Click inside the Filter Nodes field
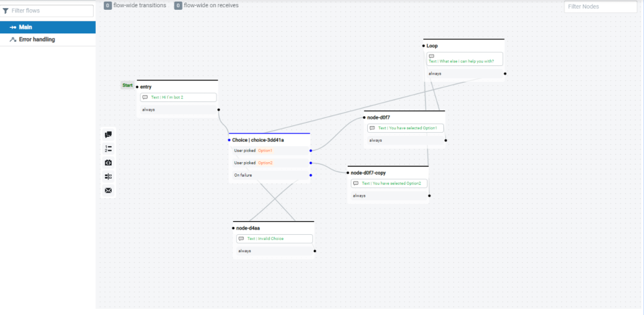The height and width of the screenshot is (315, 644). tap(600, 7)
